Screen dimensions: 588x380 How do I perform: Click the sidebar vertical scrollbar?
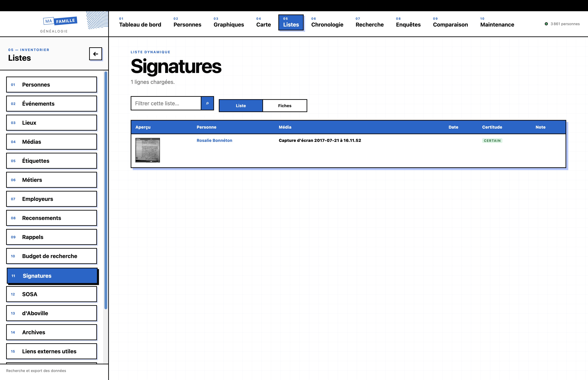point(106,190)
